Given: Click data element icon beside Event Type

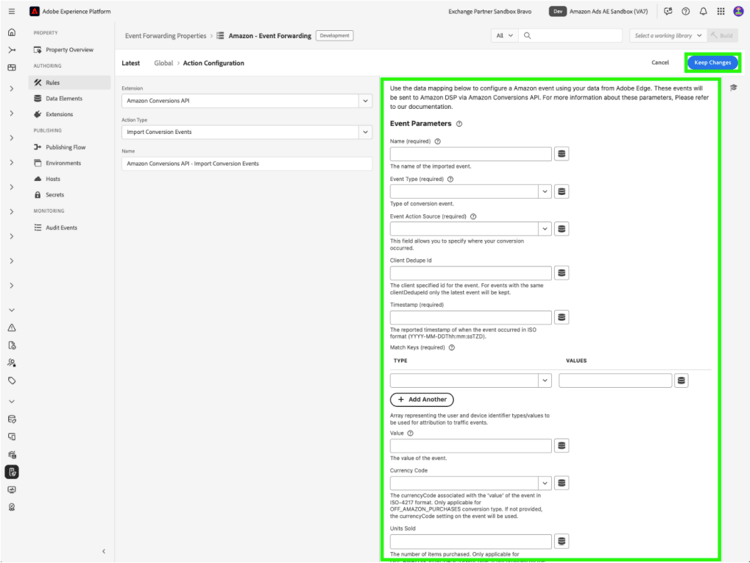Looking at the screenshot, I should (x=562, y=191).
